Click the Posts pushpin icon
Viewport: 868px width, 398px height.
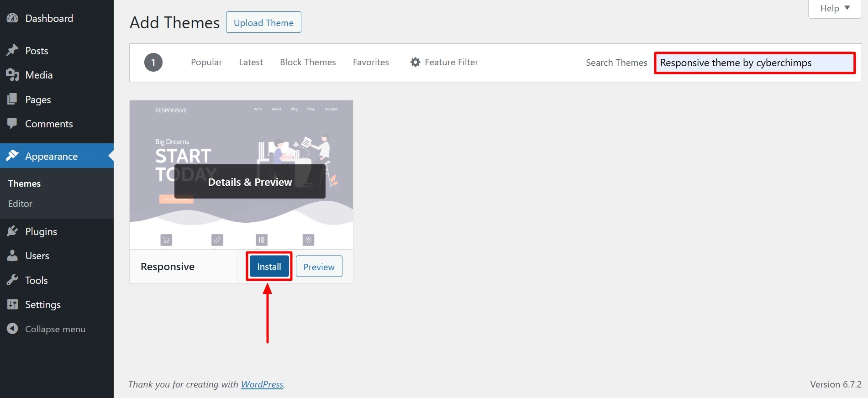click(x=12, y=50)
